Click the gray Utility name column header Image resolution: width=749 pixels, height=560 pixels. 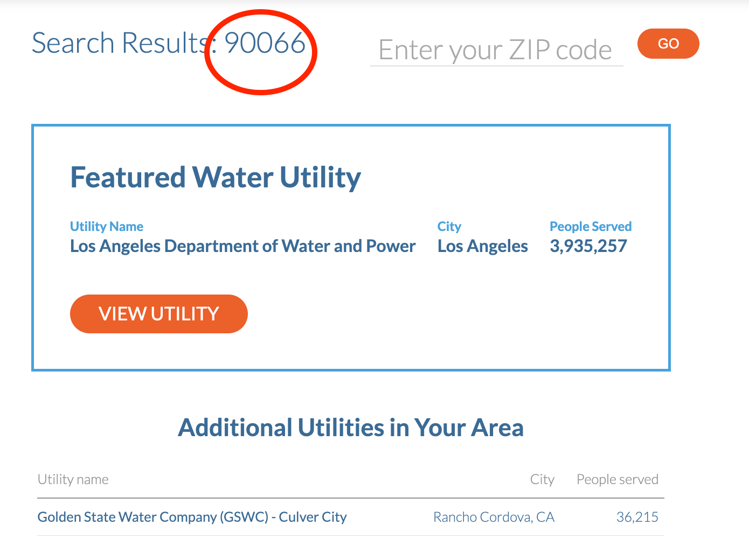pos(73,479)
